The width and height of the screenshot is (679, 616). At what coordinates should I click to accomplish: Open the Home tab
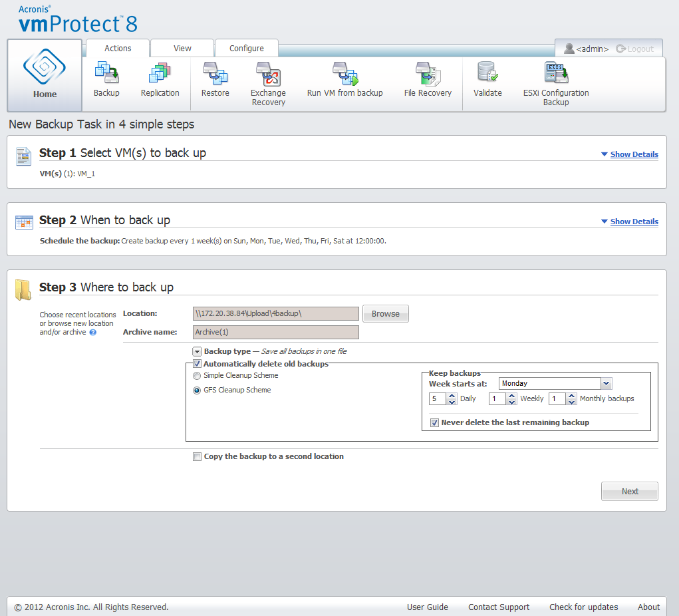coord(45,75)
